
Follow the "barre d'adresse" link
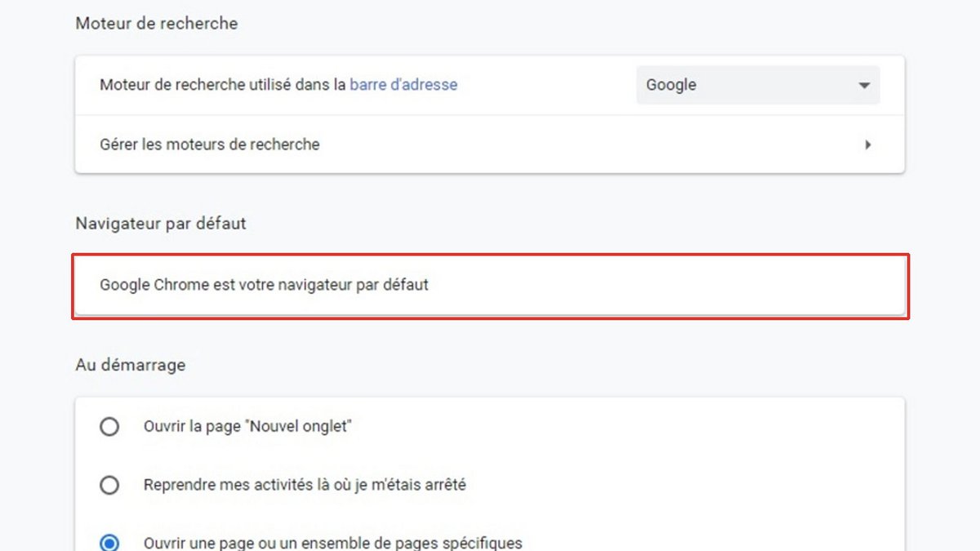click(403, 84)
